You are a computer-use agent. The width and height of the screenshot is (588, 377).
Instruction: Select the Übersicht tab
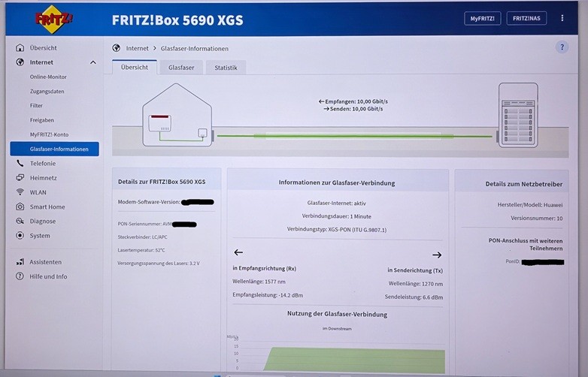tap(135, 68)
